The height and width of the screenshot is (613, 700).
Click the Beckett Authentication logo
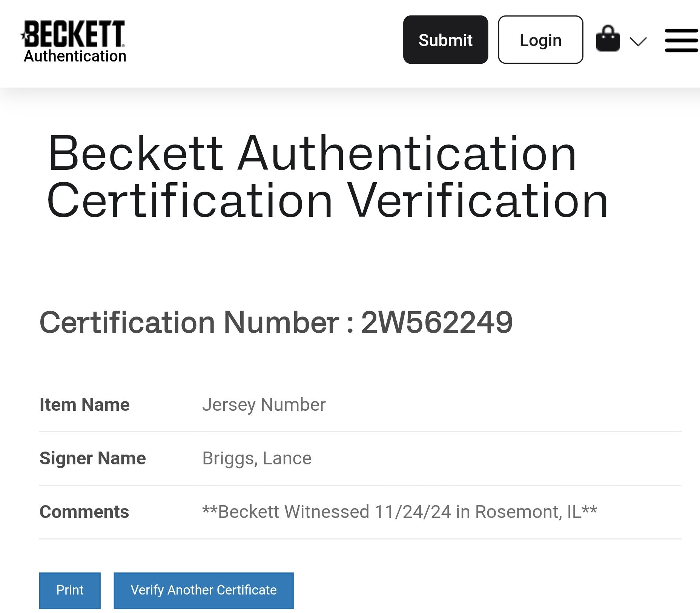(74, 40)
